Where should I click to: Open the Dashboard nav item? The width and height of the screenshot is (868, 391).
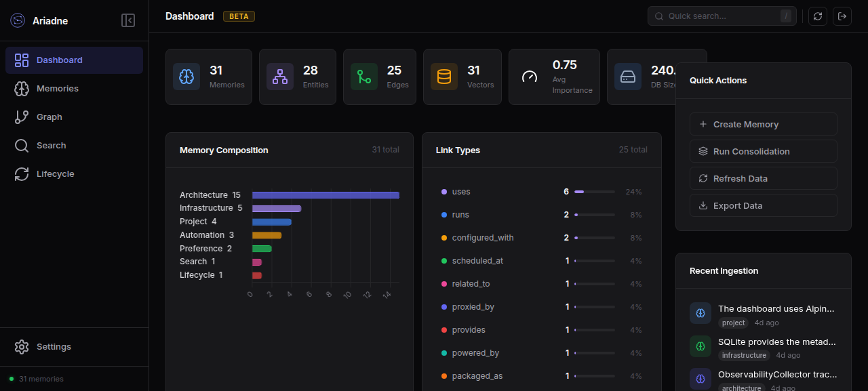click(x=74, y=60)
